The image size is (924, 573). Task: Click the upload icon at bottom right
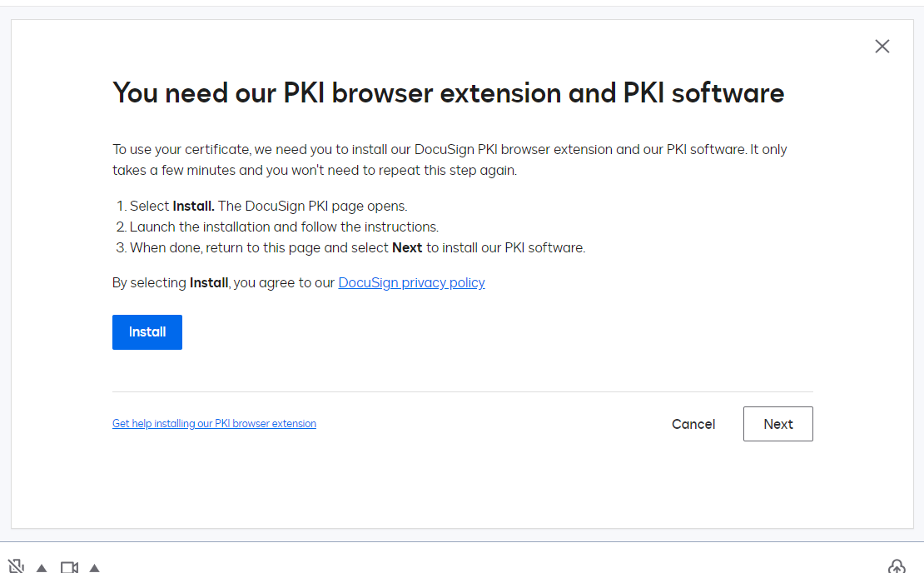897,567
